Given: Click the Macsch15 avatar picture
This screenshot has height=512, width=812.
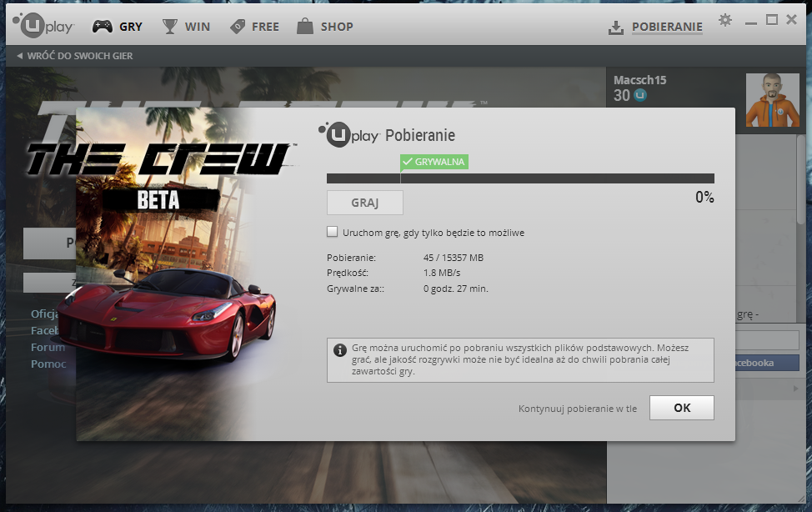Looking at the screenshot, I should coord(772,100).
